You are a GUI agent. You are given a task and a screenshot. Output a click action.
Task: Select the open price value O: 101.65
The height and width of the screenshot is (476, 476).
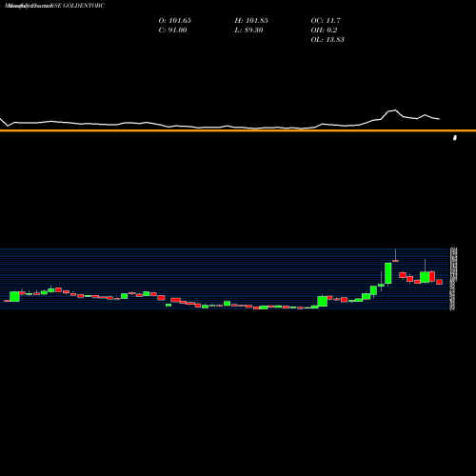click(175, 21)
